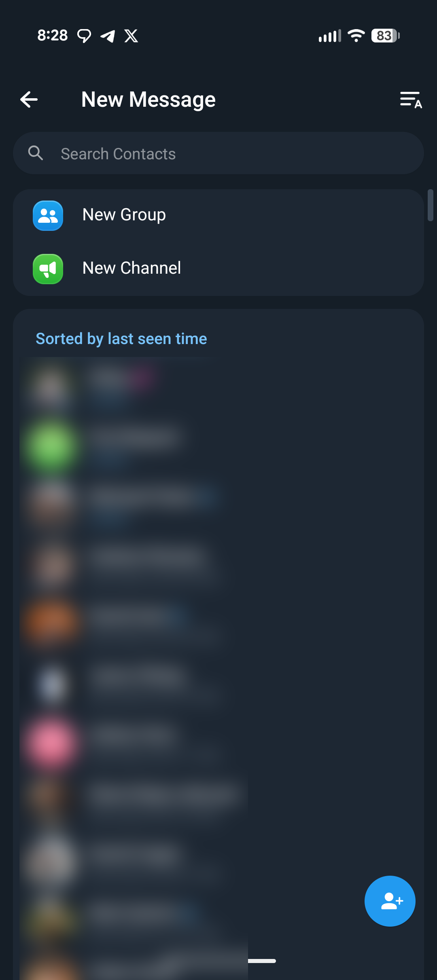Image resolution: width=437 pixels, height=980 pixels.
Task: Tap the back arrow icon
Action: coord(29,99)
